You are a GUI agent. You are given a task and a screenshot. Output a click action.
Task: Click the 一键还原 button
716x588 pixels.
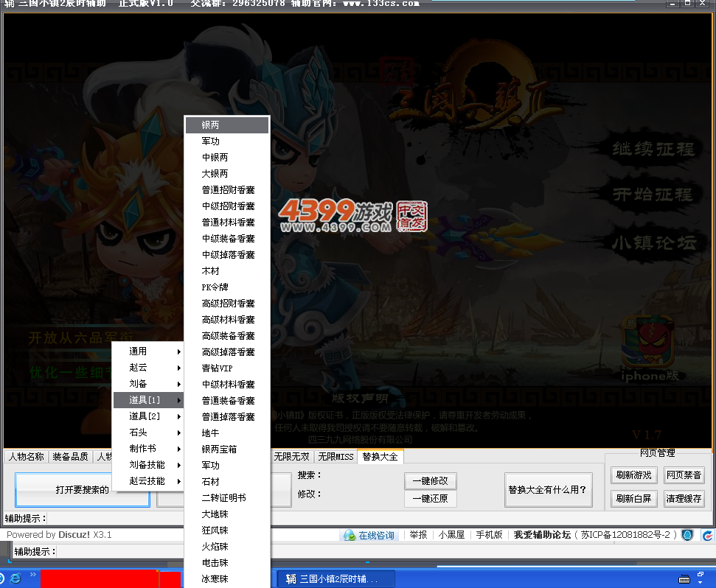(430, 499)
